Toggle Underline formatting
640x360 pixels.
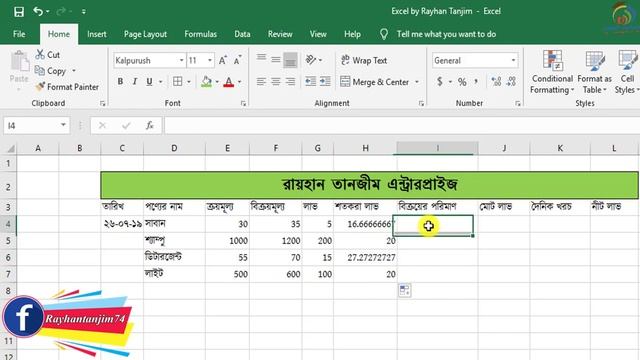(x=149, y=82)
